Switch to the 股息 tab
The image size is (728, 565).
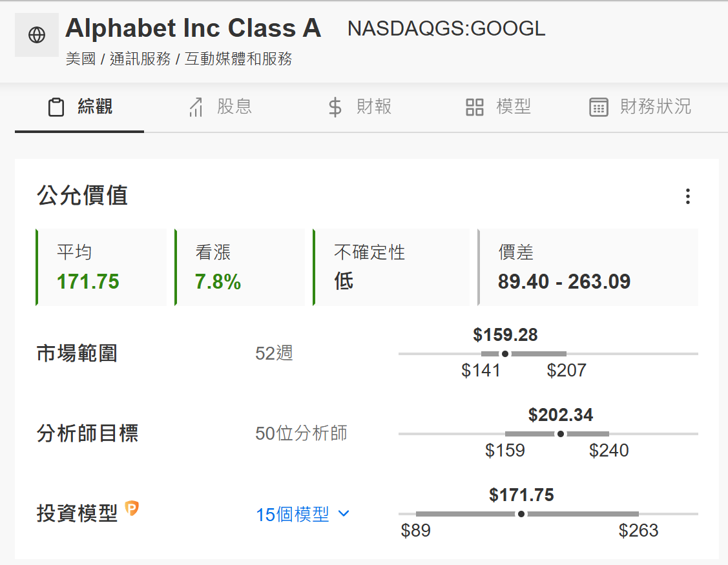[220, 107]
